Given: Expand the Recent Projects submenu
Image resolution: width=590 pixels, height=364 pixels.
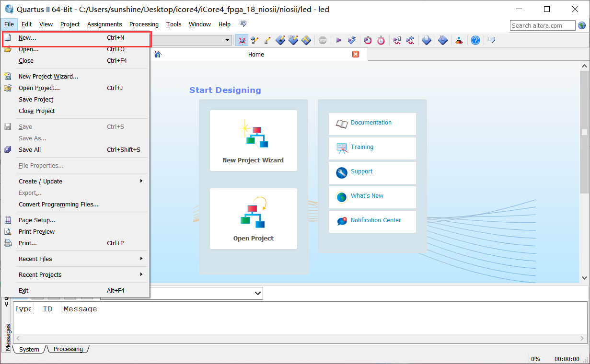Looking at the screenshot, I should (x=77, y=275).
